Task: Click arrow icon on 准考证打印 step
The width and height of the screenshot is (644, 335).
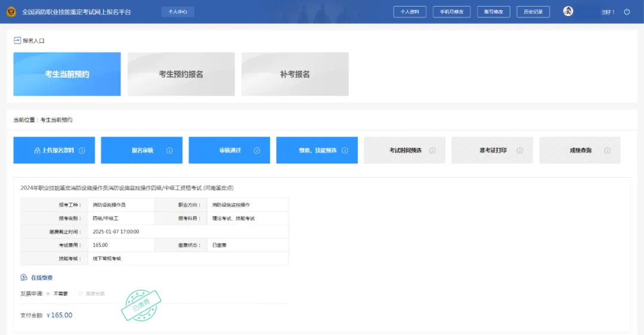Action: tap(519, 151)
